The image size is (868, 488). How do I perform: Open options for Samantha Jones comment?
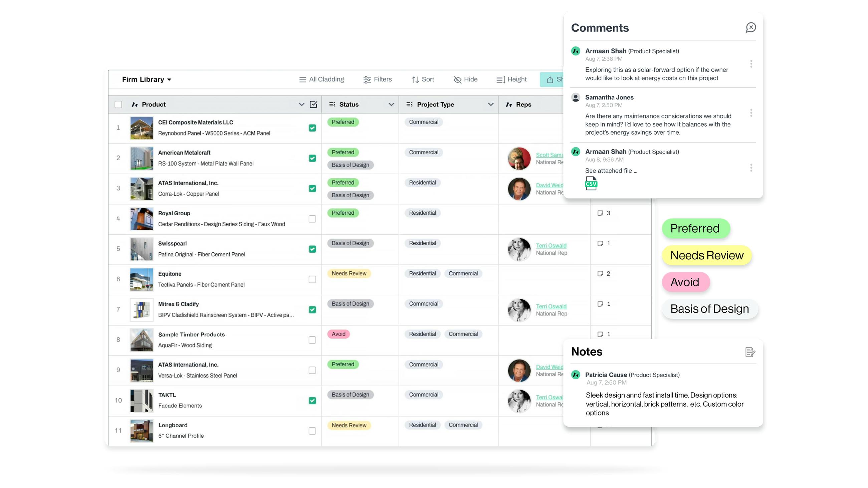click(x=751, y=113)
